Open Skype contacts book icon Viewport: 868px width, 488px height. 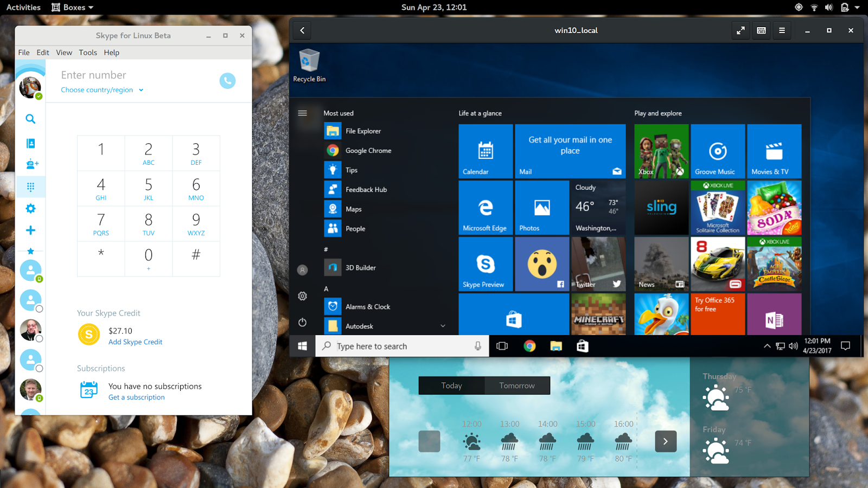(x=31, y=143)
